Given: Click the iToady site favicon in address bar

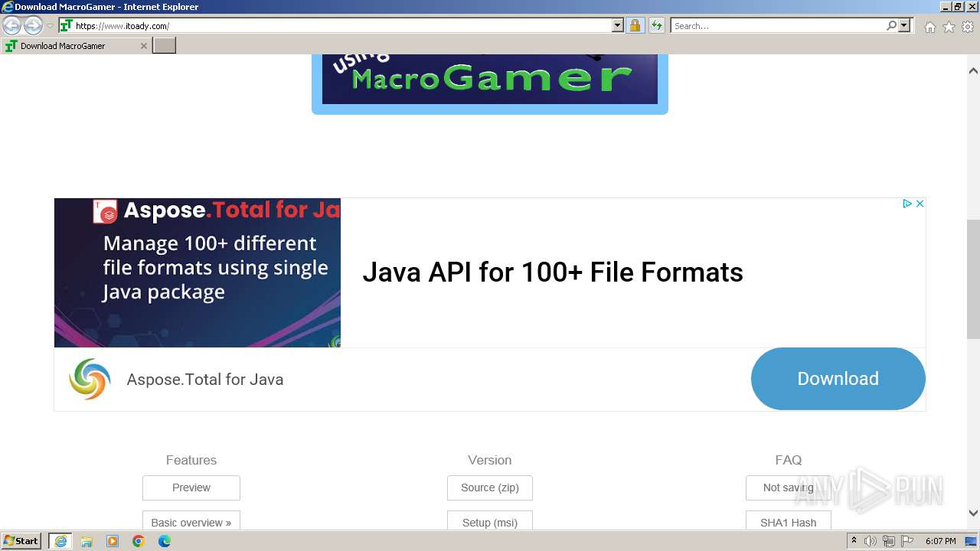Looking at the screenshot, I should pos(66,26).
